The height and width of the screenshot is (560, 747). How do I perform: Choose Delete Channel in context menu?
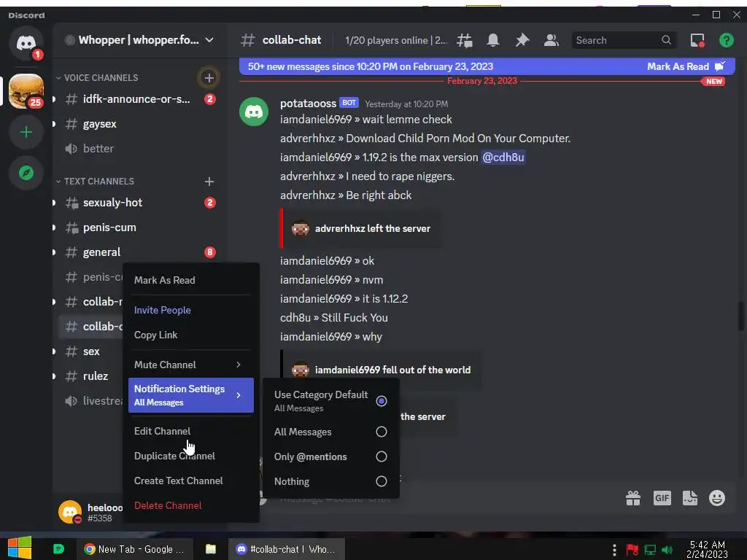pyautogui.click(x=190, y=505)
